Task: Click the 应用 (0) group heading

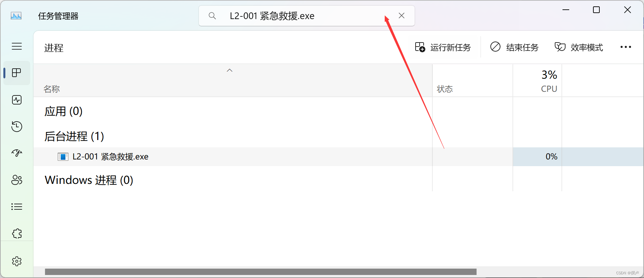Action: (63, 111)
